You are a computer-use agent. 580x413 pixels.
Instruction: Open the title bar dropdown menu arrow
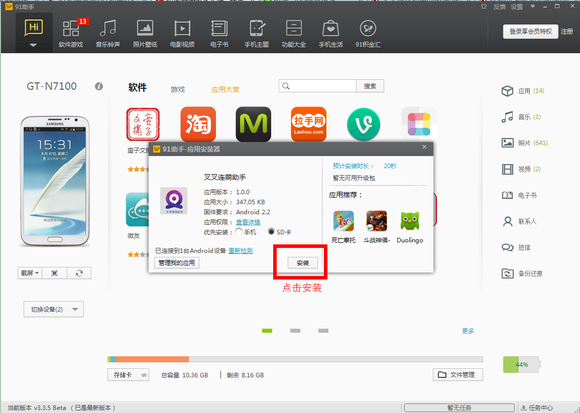pyautogui.click(x=533, y=6)
